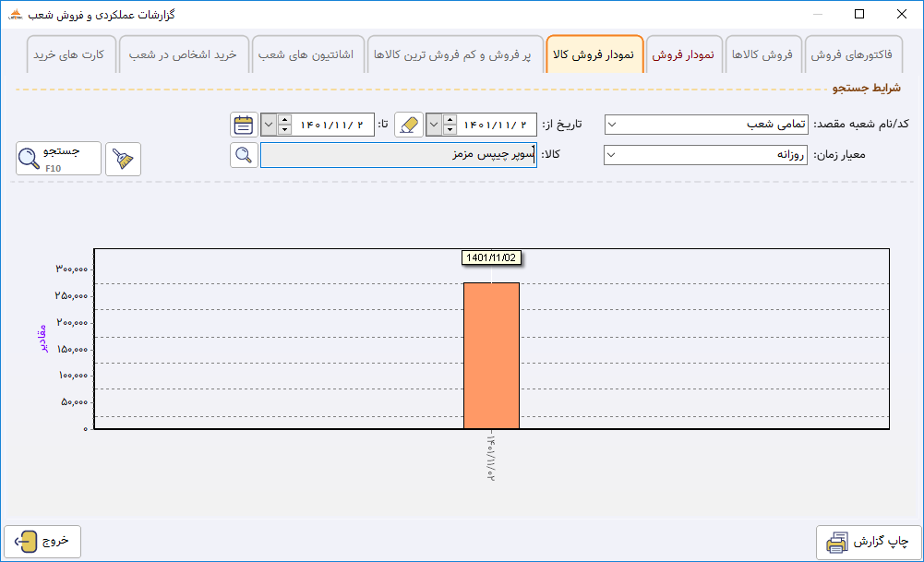Open the خرید اشخاص در شعب tab

pyautogui.click(x=184, y=54)
